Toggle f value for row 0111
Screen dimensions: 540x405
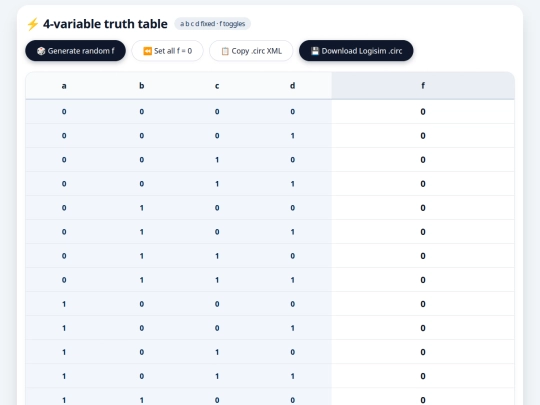(423, 280)
